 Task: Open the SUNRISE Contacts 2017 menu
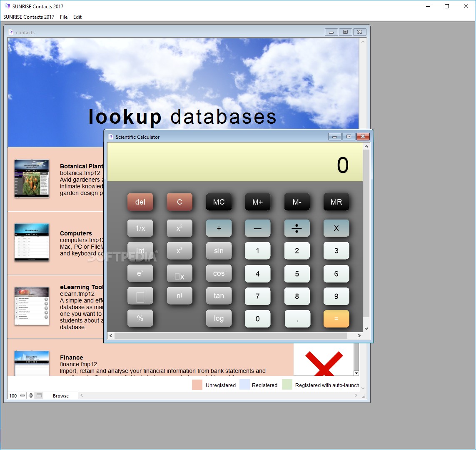point(29,17)
